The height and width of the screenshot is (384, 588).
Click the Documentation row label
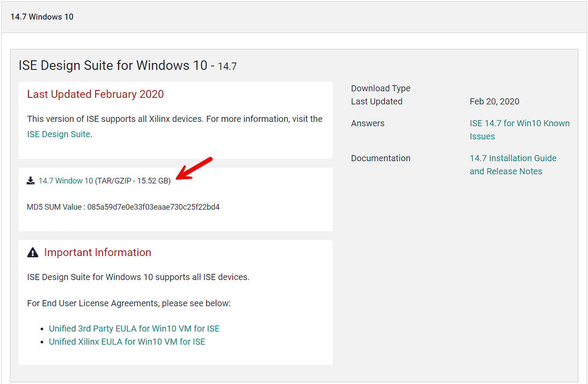click(x=380, y=158)
